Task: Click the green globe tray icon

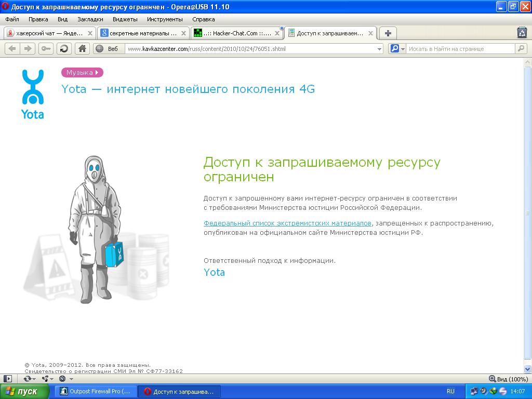Action: (x=493, y=391)
